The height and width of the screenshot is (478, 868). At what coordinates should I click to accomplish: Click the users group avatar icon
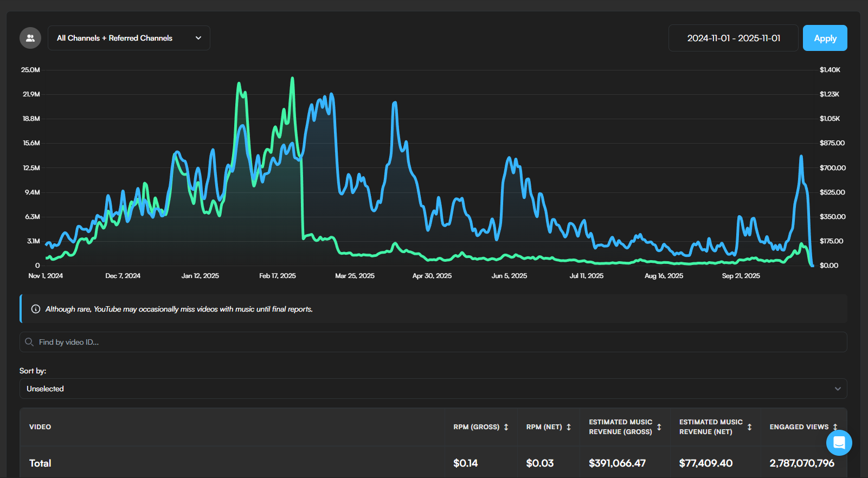coord(30,38)
